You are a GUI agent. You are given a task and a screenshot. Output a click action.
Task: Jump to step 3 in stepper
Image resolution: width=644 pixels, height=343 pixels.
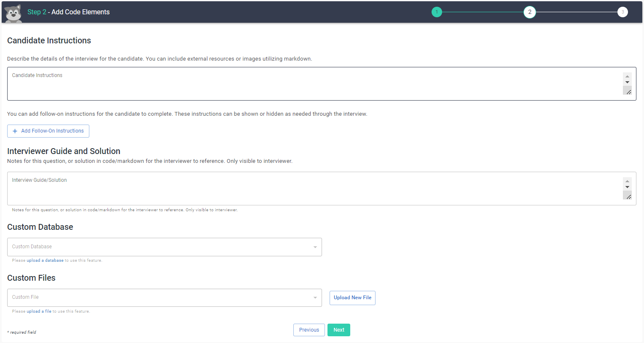pos(623,12)
